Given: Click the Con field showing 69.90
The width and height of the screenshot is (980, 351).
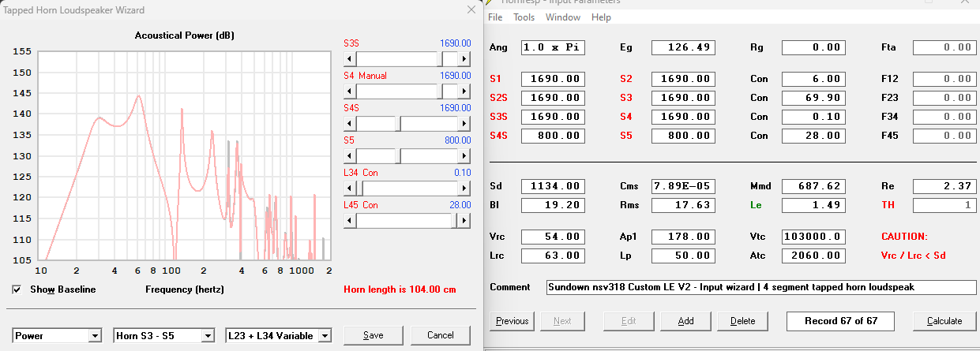Looking at the screenshot, I should pyautogui.click(x=813, y=98).
